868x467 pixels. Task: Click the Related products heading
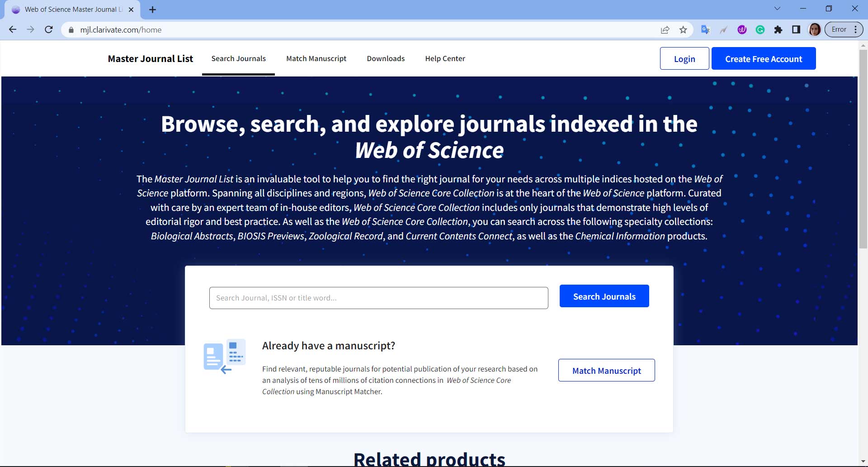(x=429, y=458)
